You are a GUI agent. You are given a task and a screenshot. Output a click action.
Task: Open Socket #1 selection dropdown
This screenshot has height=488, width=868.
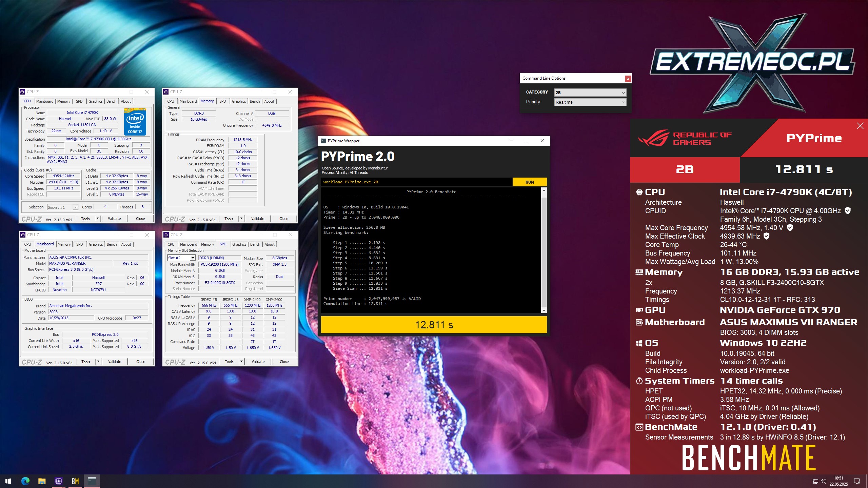pos(62,207)
